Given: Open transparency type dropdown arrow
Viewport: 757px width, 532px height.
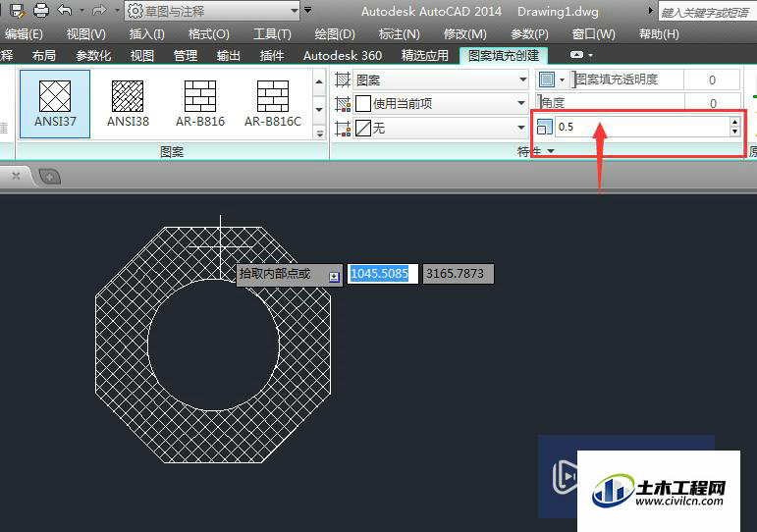Looking at the screenshot, I should point(562,80).
